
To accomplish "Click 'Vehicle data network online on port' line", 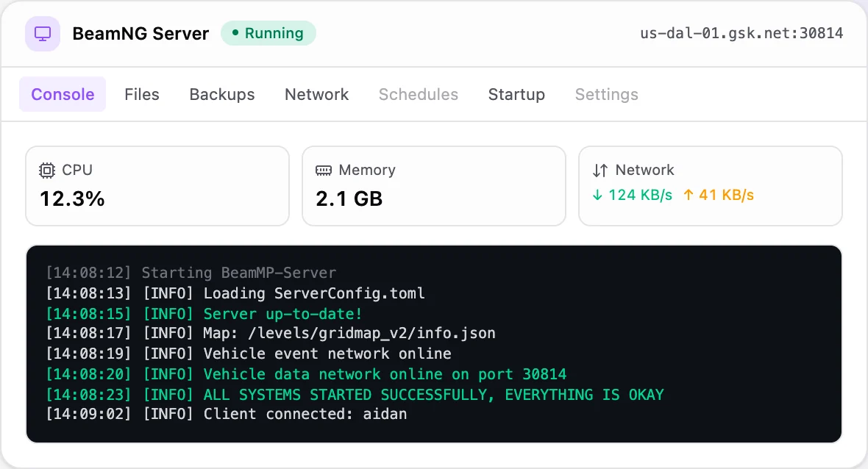I will 306,374.
